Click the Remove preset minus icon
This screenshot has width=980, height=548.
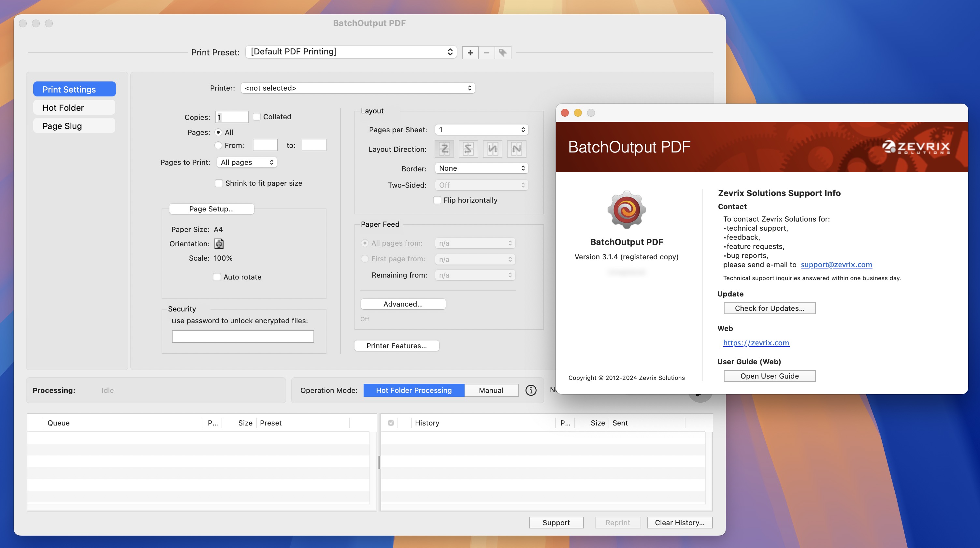pos(487,52)
